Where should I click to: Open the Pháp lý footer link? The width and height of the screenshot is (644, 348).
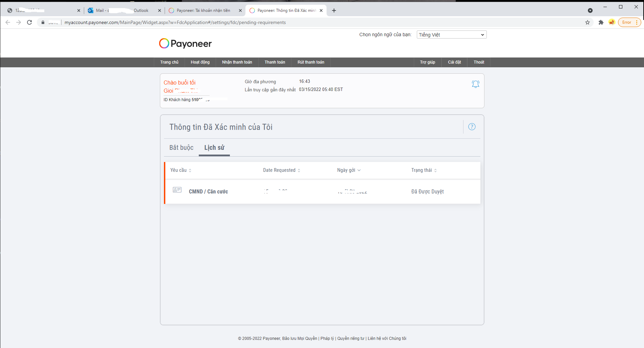327,338
